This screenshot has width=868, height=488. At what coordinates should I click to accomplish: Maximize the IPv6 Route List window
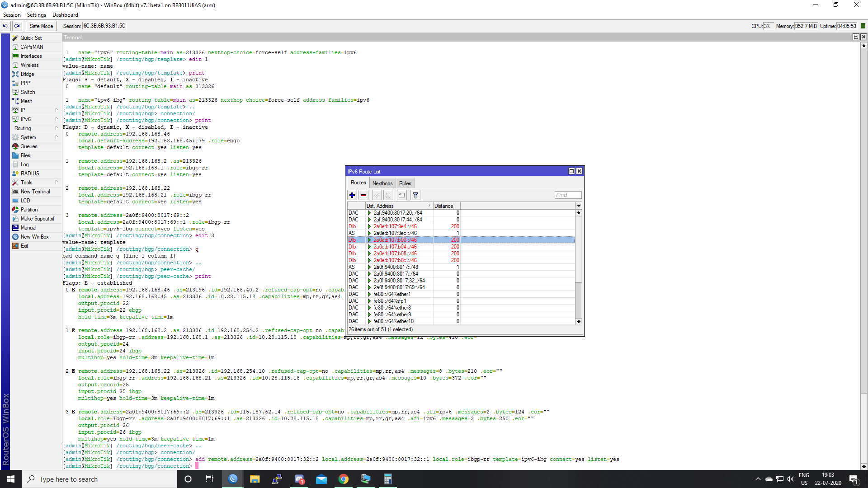click(x=571, y=171)
